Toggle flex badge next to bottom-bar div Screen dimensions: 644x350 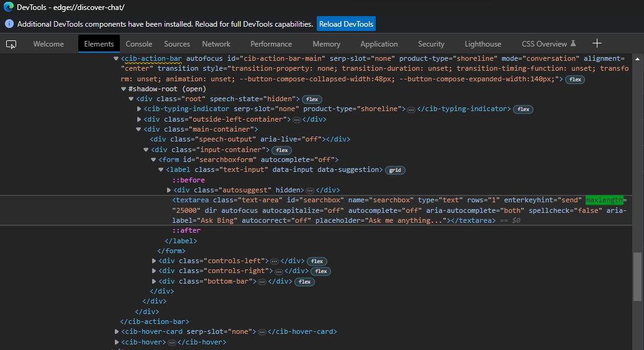[304, 282]
